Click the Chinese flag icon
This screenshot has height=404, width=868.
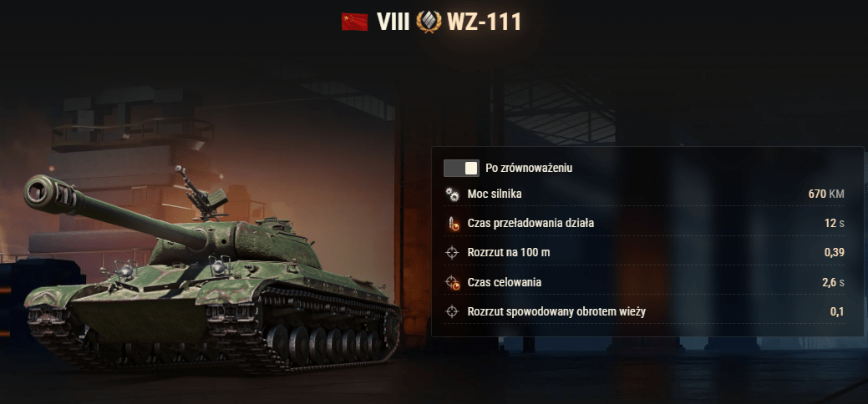355,22
